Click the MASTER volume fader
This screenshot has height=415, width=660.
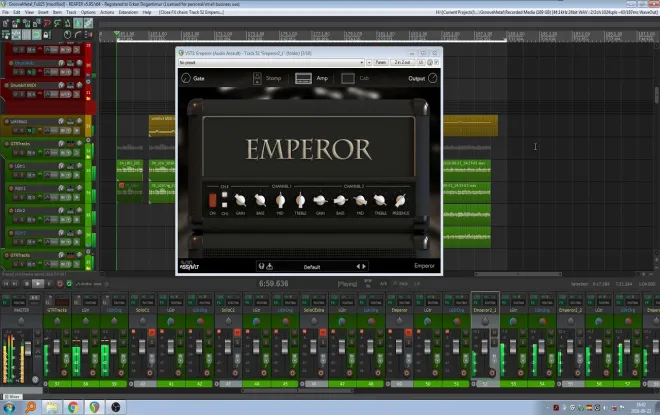(x=28, y=348)
